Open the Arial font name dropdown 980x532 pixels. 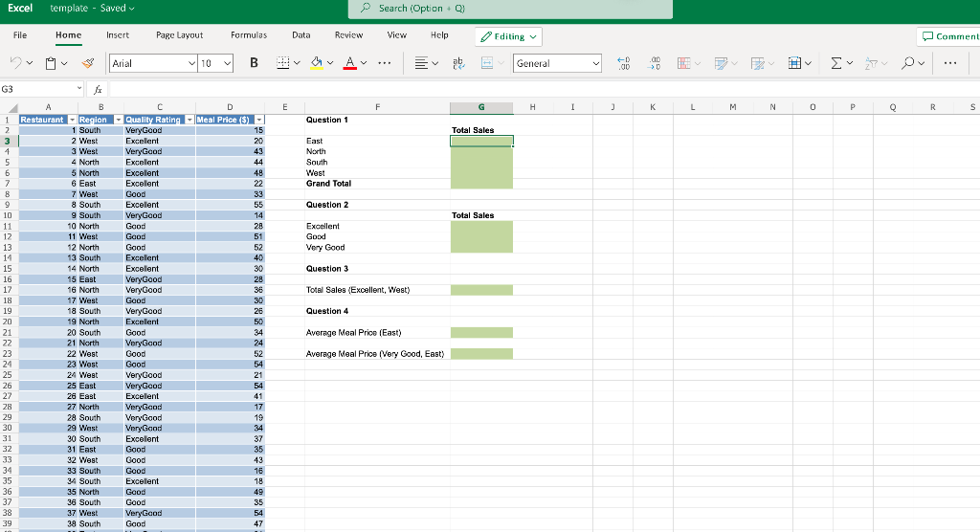191,63
